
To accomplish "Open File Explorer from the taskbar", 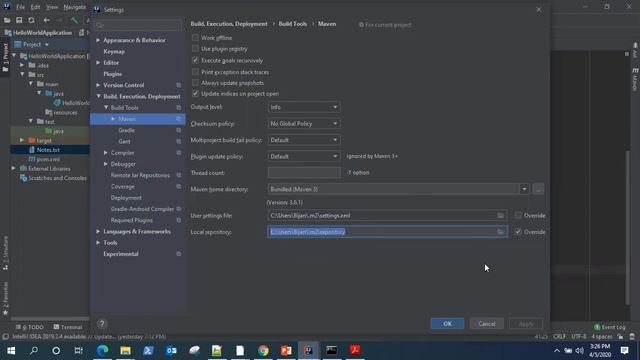I will (x=125, y=350).
